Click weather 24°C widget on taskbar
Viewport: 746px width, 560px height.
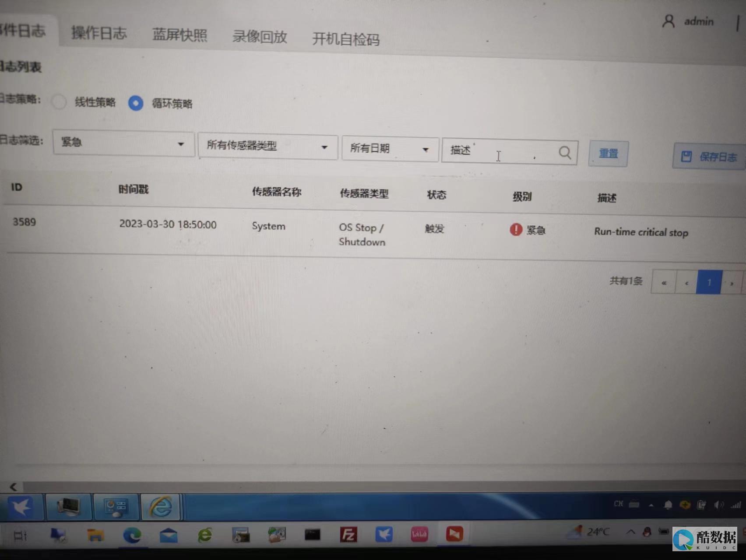[589, 531]
